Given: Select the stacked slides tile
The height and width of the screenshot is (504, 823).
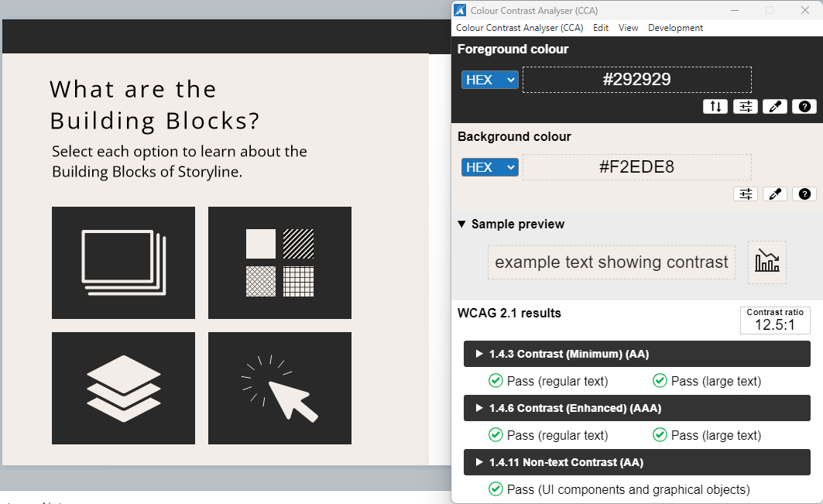Looking at the screenshot, I should click(123, 262).
